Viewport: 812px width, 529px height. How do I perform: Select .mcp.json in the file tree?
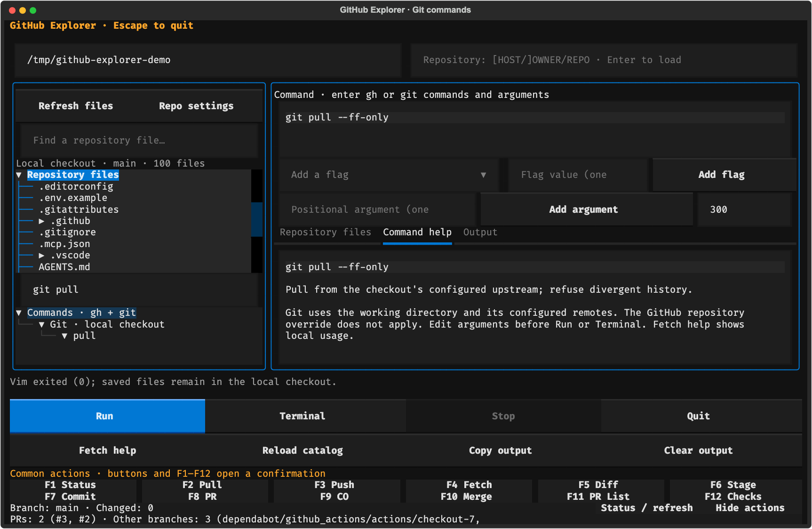tap(64, 244)
